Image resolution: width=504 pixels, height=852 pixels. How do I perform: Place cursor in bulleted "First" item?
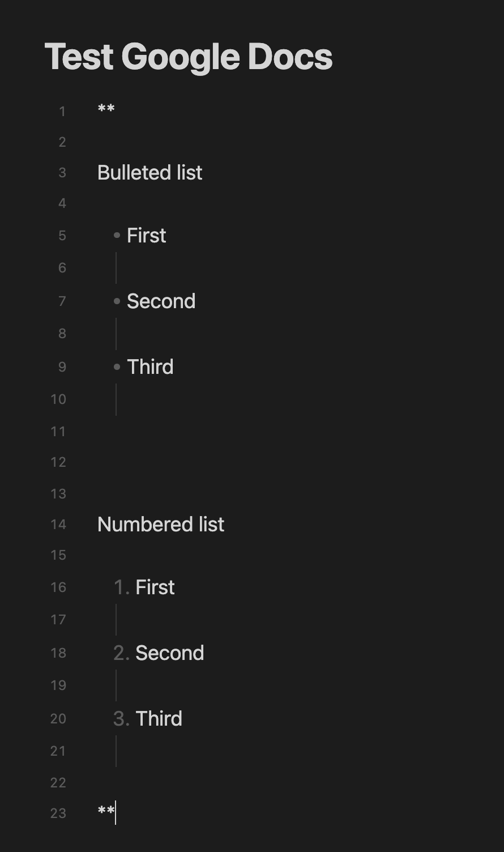point(147,235)
